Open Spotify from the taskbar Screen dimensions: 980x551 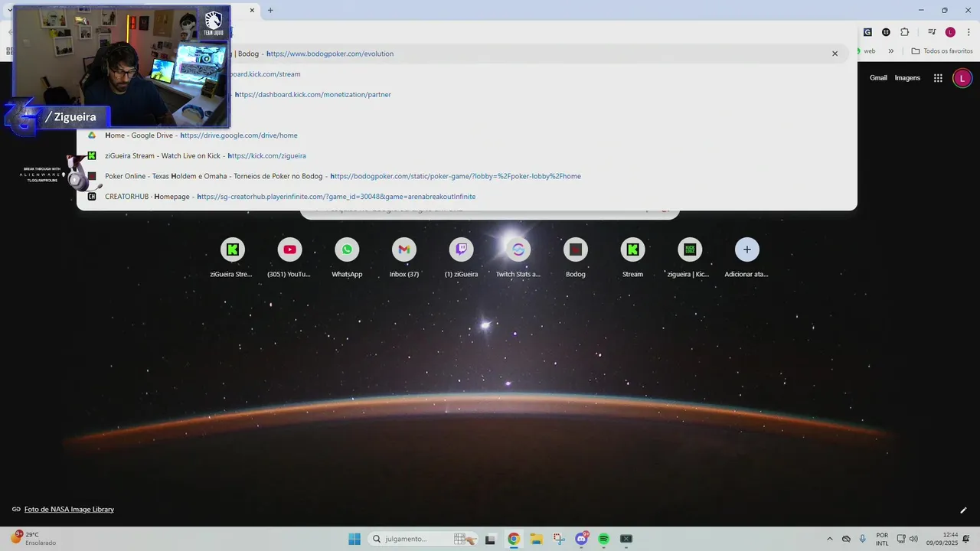pyautogui.click(x=603, y=539)
